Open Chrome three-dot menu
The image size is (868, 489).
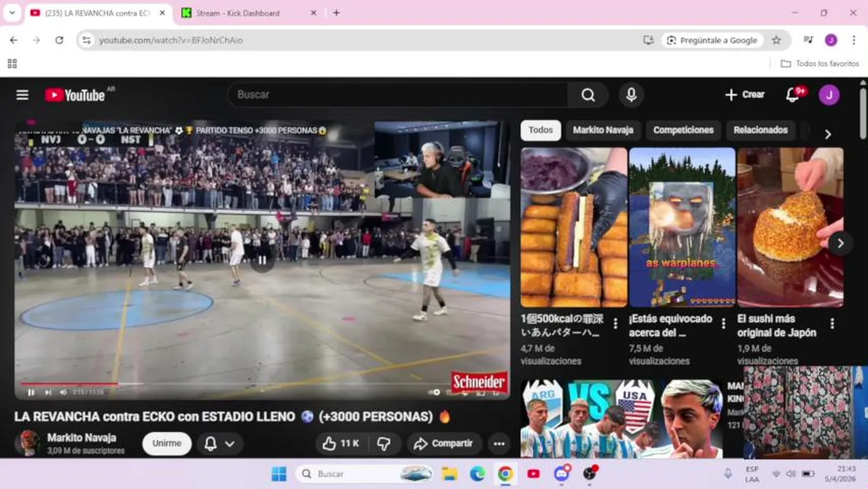pos(854,40)
